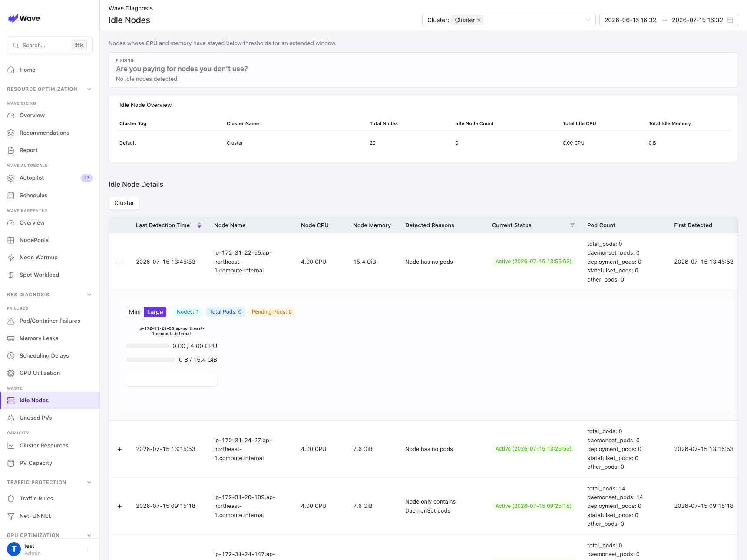Click the Autopilot 27 badge
Screen dimensions: 747x560
[x=86, y=178]
